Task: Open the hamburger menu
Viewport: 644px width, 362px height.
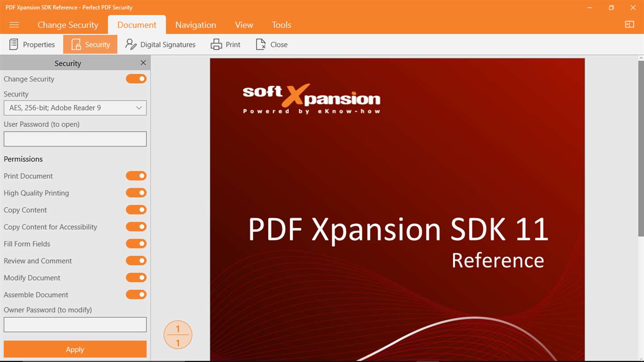Action: coord(14,25)
